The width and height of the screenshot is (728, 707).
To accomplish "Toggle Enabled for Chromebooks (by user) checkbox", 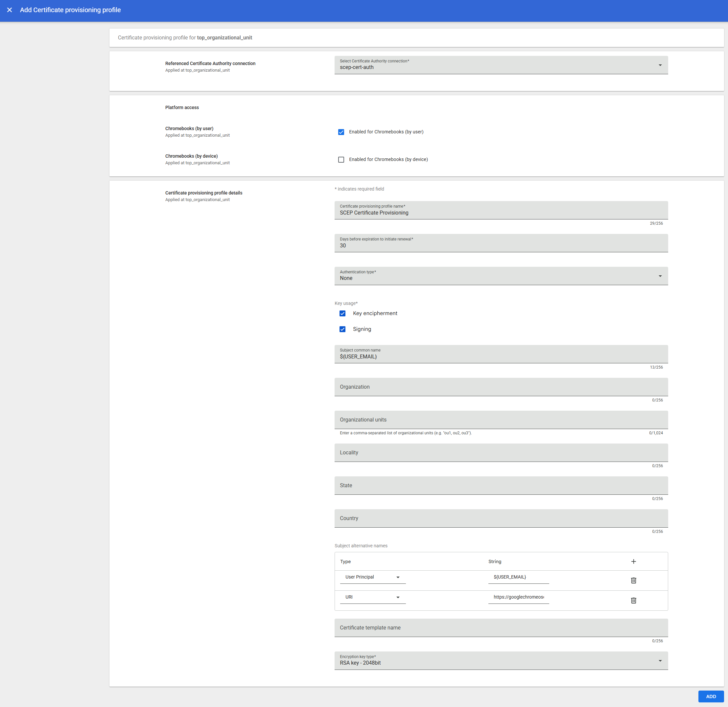I will pyautogui.click(x=341, y=132).
